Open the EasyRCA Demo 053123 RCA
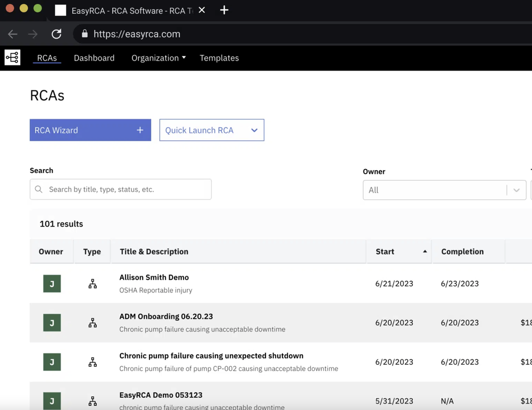The width and height of the screenshot is (532, 410). (161, 395)
